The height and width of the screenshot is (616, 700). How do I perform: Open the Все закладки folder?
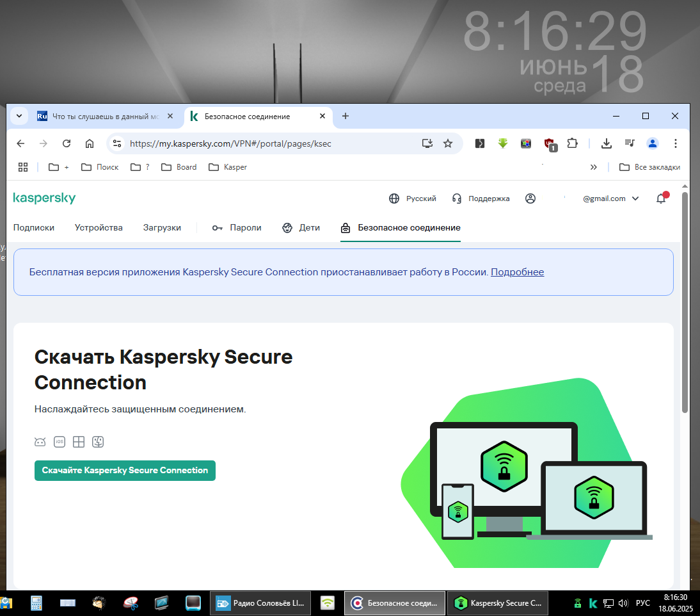pos(649,167)
